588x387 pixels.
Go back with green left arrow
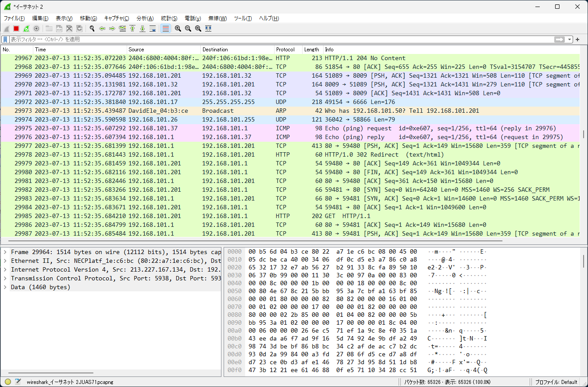tap(102, 29)
